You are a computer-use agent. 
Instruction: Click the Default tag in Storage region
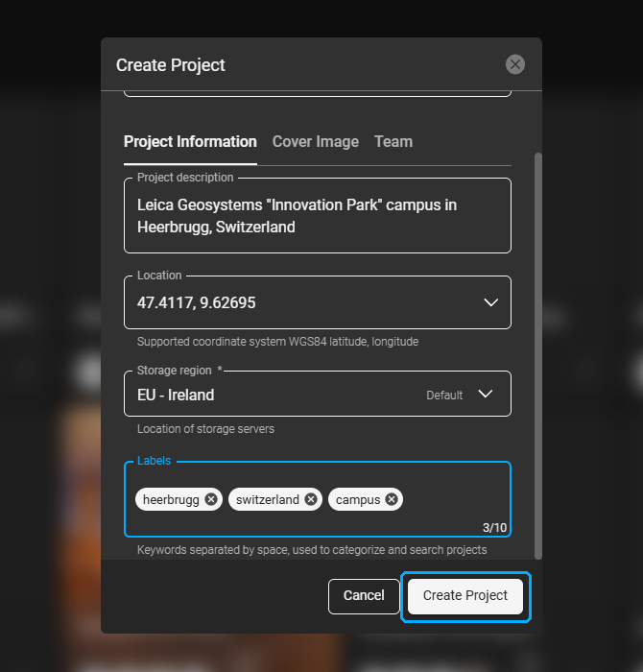point(444,396)
